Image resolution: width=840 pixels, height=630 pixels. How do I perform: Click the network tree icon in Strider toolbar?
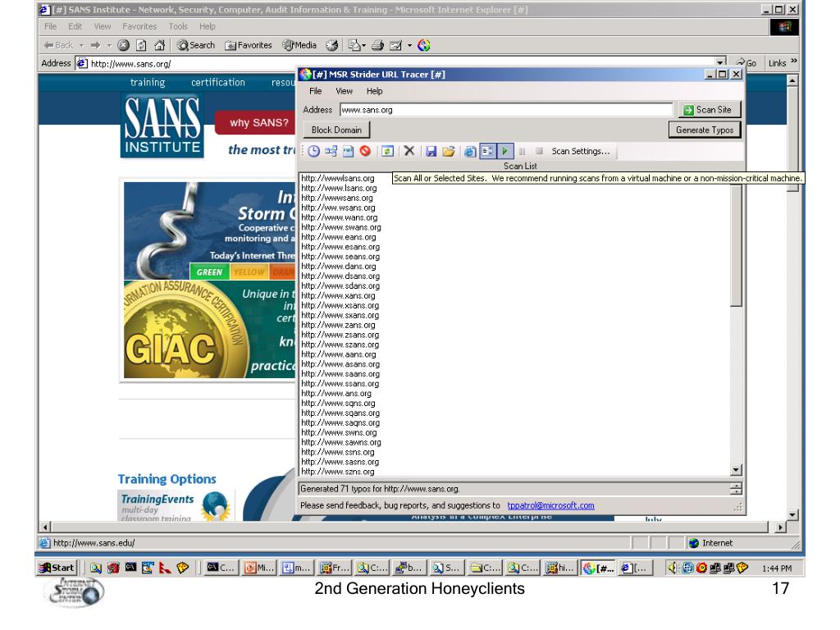[x=331, y=152]
